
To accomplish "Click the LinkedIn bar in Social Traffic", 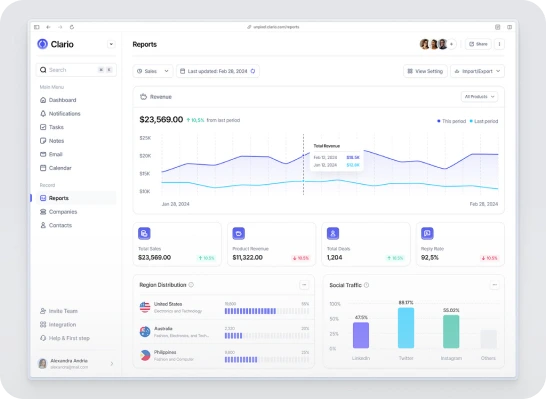I will coord(361,335).
